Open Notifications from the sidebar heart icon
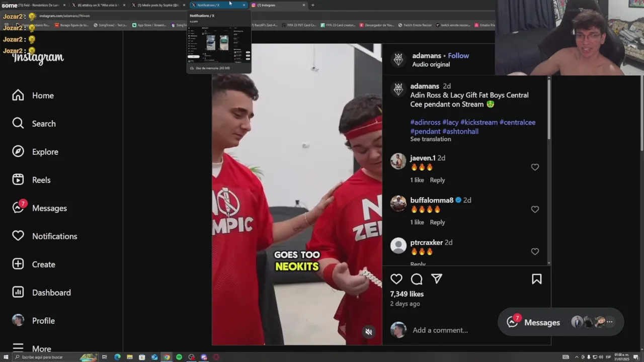644x362 pixels. coord(44,236)
